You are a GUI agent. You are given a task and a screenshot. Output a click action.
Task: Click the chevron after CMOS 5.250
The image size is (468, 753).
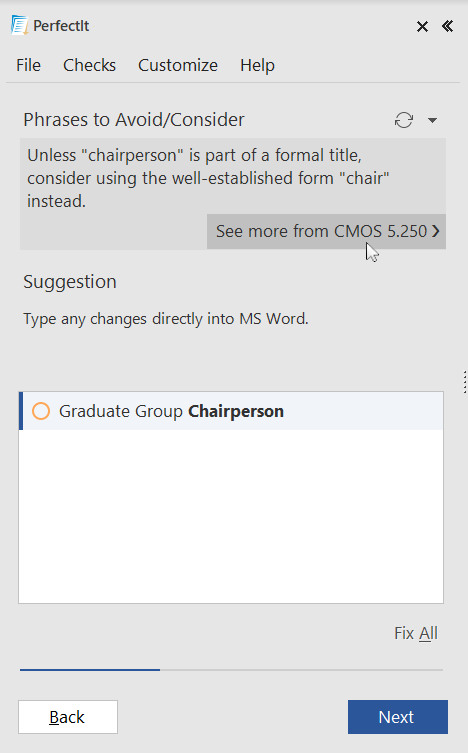pos(436,231)
